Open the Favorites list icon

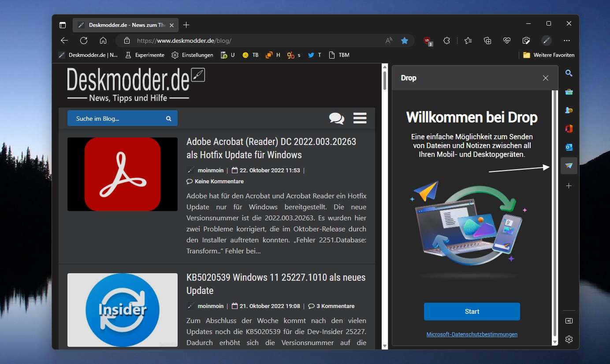(468, 41)
